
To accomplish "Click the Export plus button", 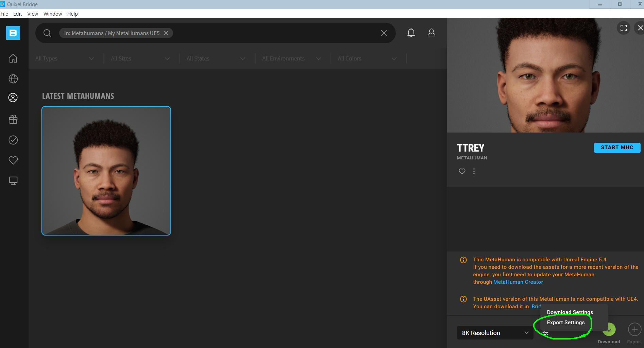I will tap(634, 329).
